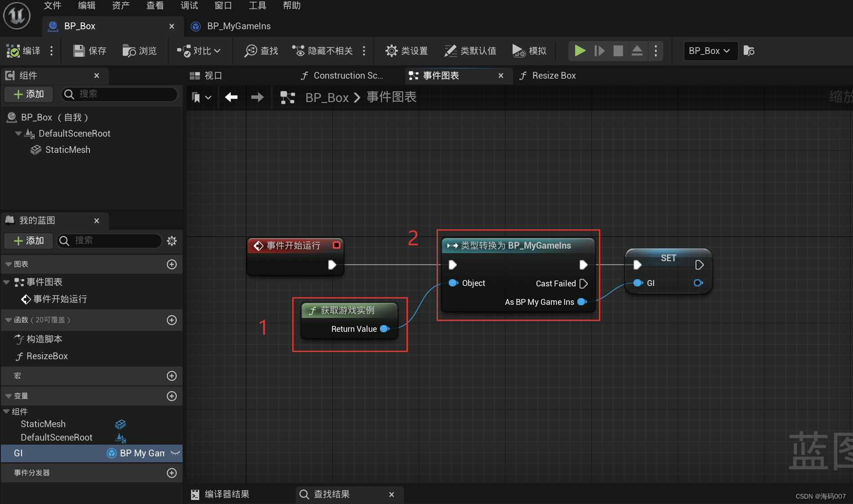Toggle breakpoint square on 事件开始运行 node
853x504 pixels.
click(x=335, y=245)
